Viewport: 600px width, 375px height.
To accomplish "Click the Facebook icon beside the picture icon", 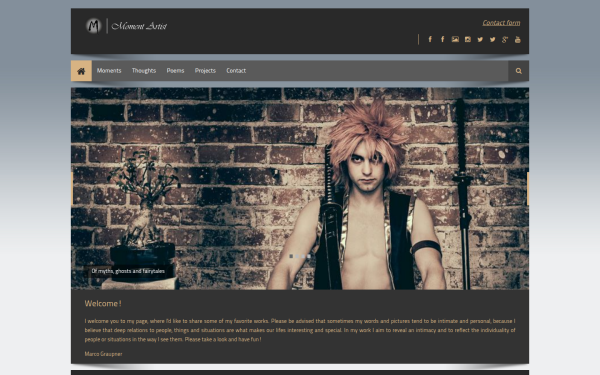I will coord(442,39).
